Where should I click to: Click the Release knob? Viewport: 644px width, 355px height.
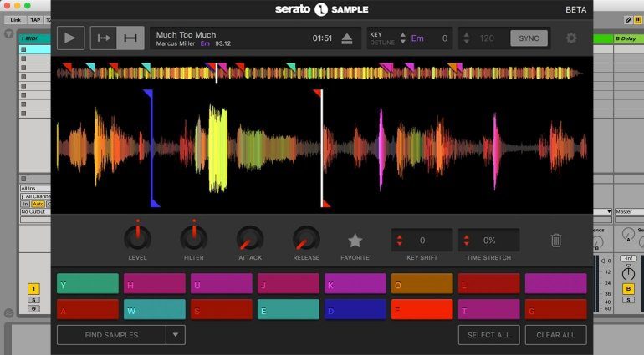tap(305, 239)
